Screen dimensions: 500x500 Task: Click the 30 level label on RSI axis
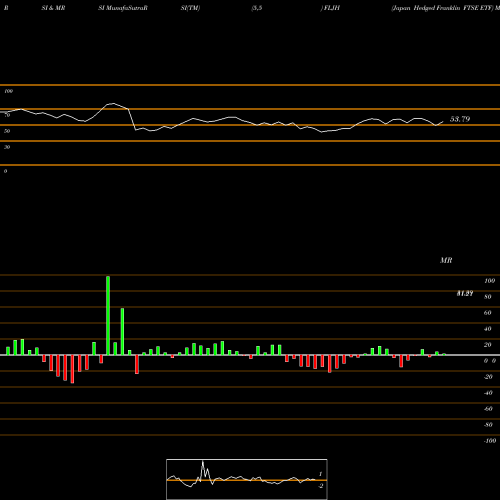point(7,147)
